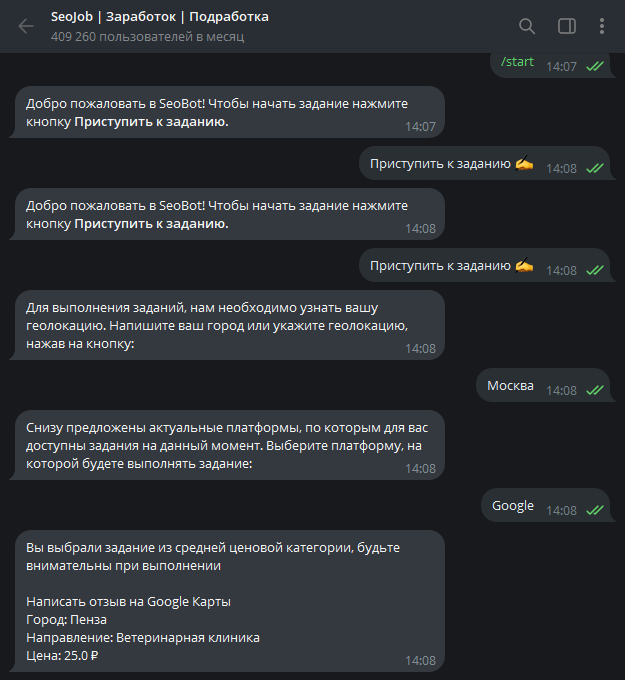Screen dimensions: 625x680
Task: Click read checkmarks next to Москва
Action: tap(595, 390)
